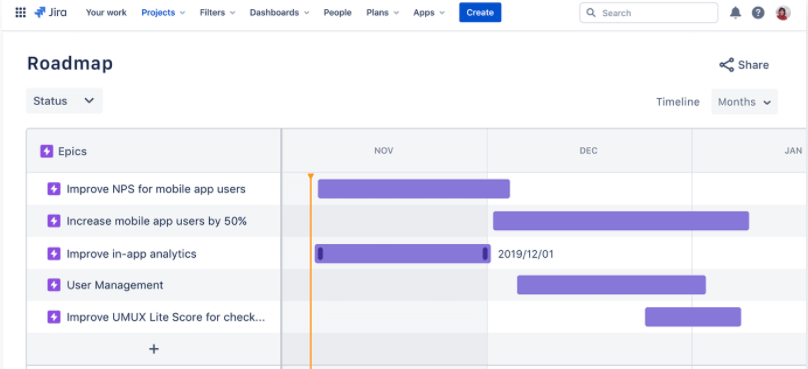Open the user profile avatar
Viewport: 808px width, 369px height.
click(x=783, y=13)
